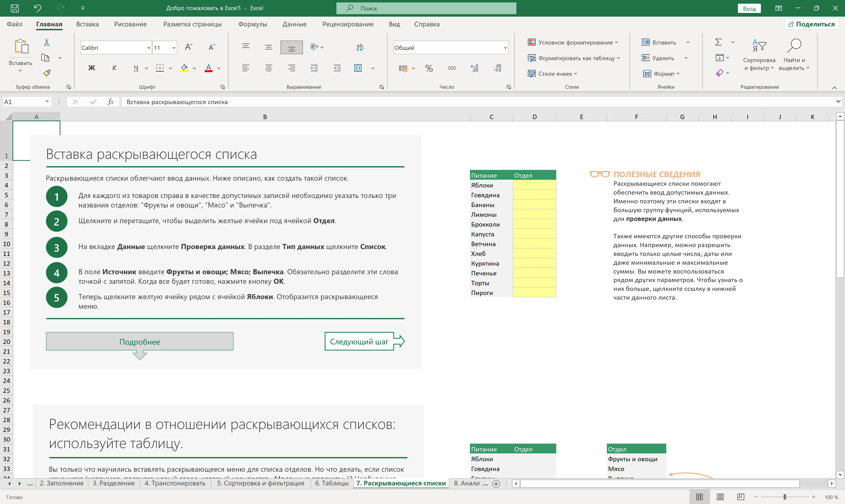Toggle Italic formatting К button
The height and width of the screenshot is (504, 845).
point(114,68)
